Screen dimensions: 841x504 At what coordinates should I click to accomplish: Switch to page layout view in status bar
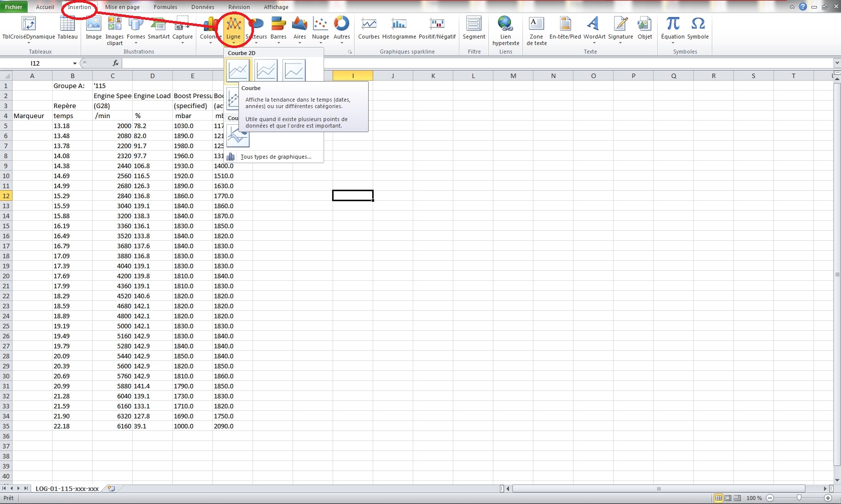pos(728,498)
